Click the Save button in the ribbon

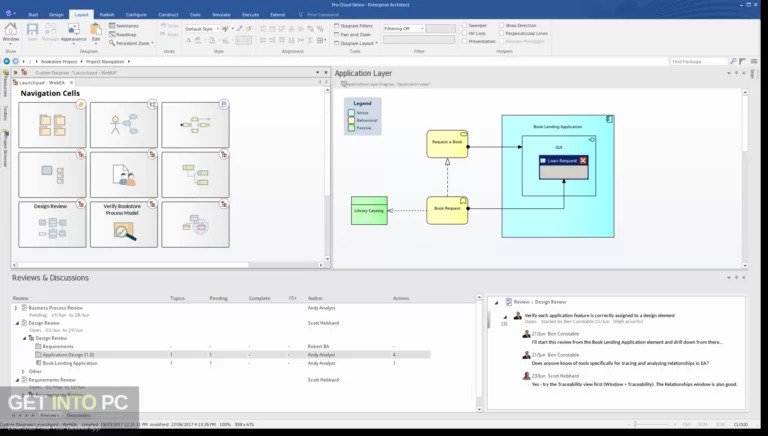(32, 32)
